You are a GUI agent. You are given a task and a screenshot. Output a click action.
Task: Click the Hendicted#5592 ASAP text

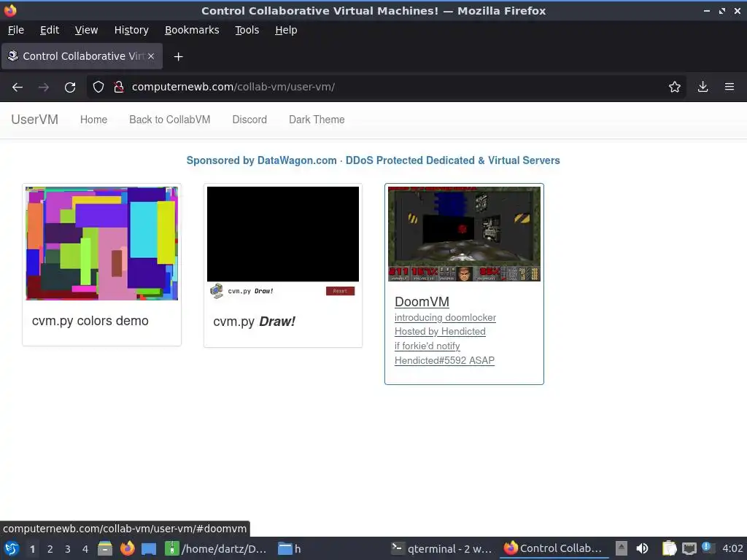pyautogui.click(x=444, y=360)
